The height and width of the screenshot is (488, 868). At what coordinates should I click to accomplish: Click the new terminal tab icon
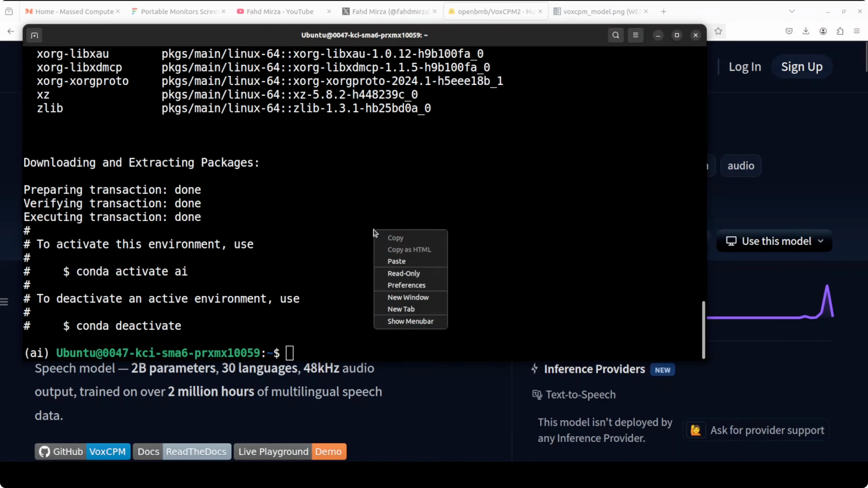pos(34,35)
